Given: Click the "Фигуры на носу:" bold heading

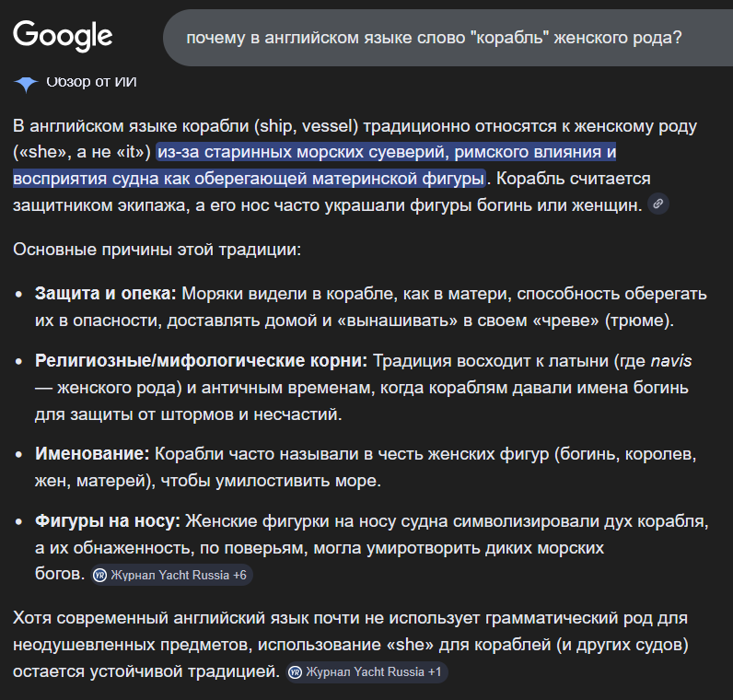Looking at the screenshot, I should (107, 521).
